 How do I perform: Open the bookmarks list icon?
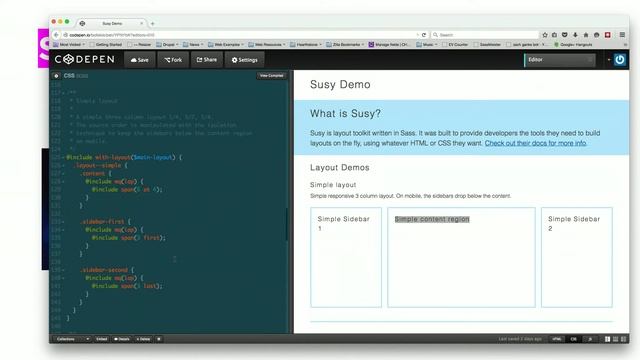click(554, 35)
